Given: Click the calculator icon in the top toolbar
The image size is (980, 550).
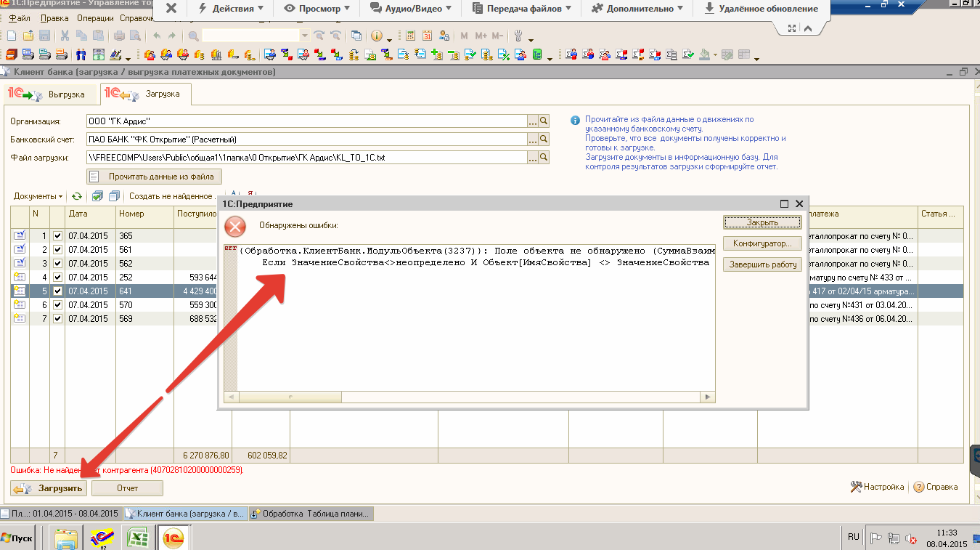Looking at the screenshot, I should (411, 36).
